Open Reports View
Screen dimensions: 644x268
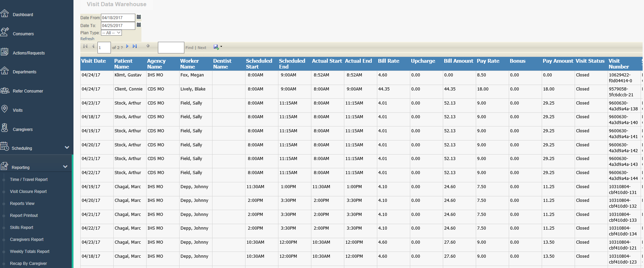pos(22,204)
